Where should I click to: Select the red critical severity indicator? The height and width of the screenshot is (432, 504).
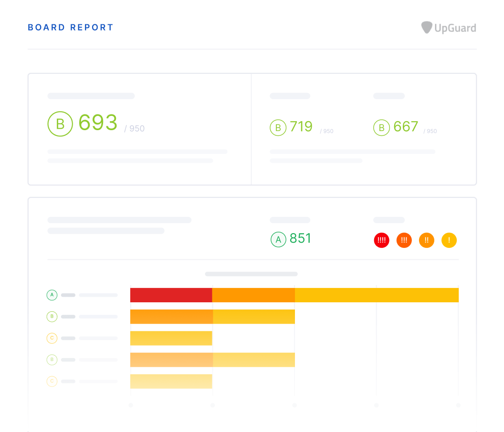[x=381, y=240]
